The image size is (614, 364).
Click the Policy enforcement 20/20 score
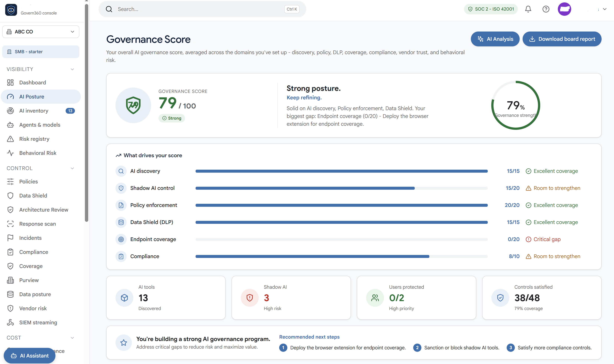(x=512, y=205)
